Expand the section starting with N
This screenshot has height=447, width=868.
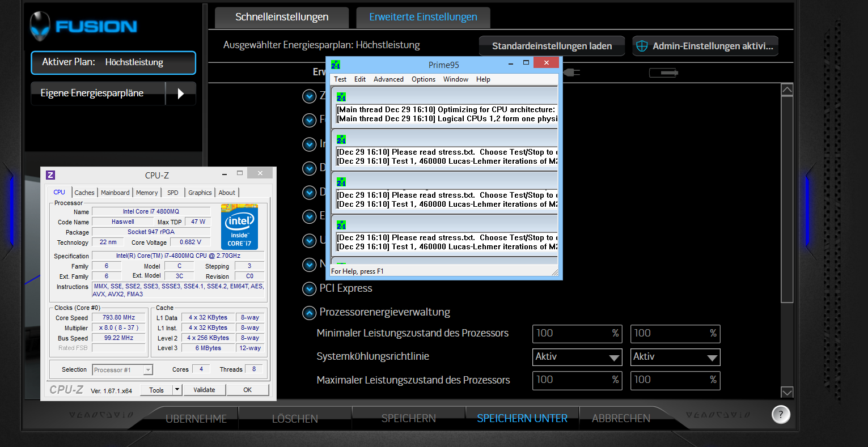[x=309, y=265]
